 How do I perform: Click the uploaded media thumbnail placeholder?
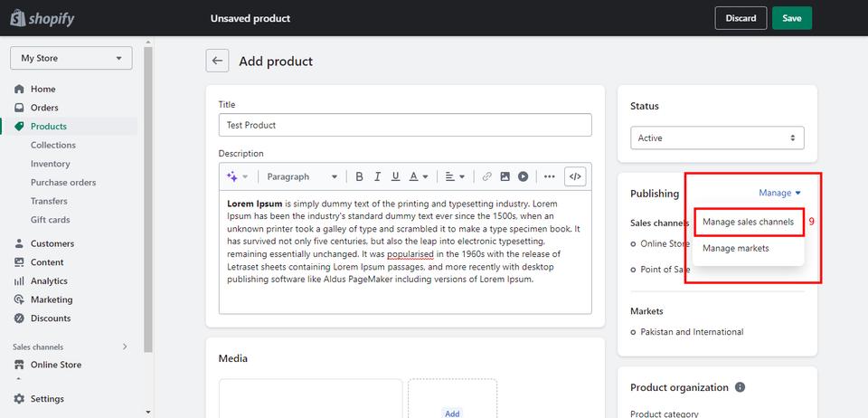coord(310,399)
